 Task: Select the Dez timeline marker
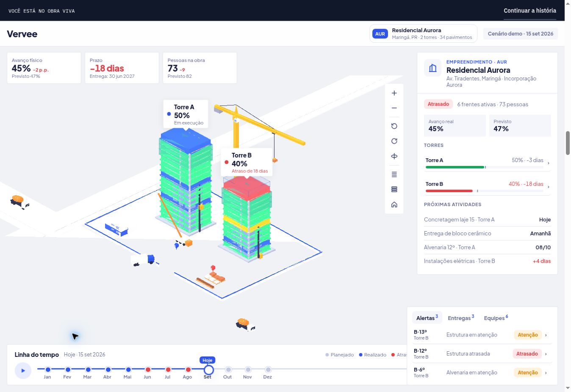268,370
